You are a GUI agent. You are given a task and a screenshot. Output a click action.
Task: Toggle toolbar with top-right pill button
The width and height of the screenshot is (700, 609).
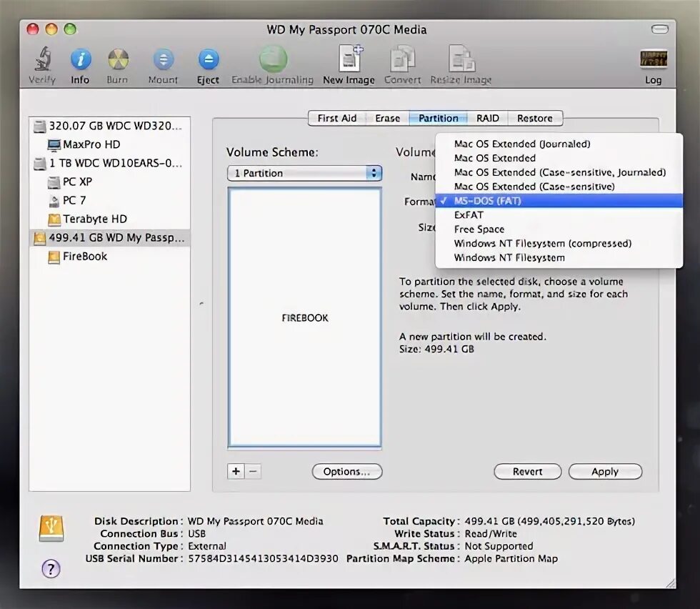[660, 29]
